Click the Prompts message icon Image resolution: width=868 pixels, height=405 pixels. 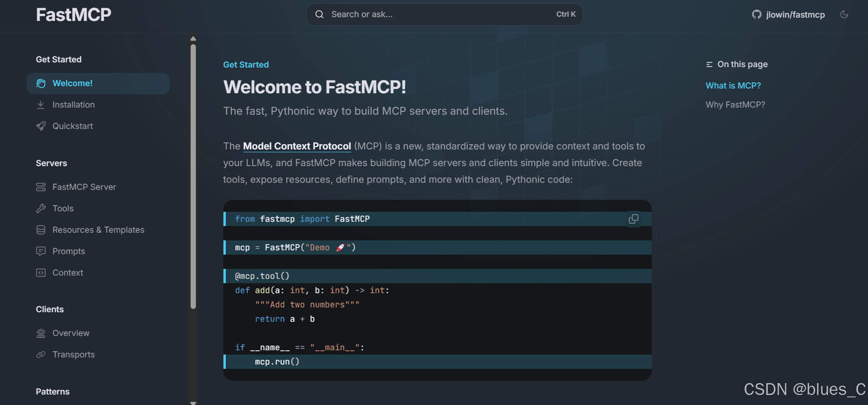(41, 251)
